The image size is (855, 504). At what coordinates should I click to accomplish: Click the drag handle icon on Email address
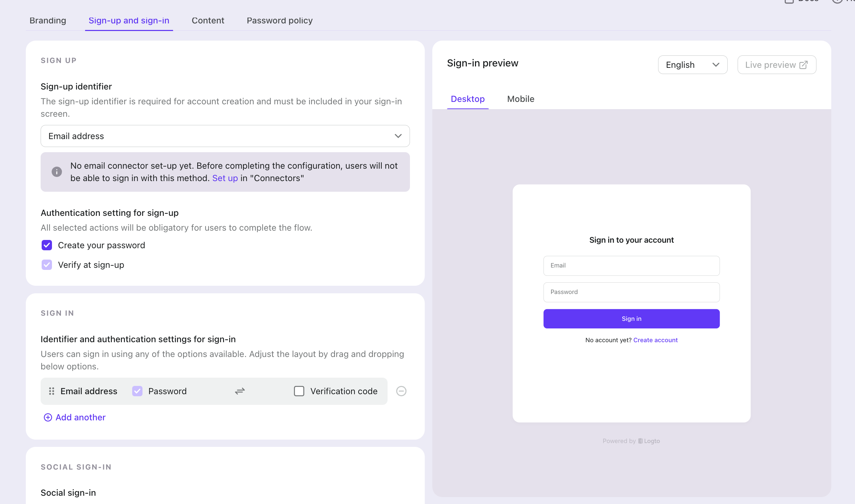click(x=52, y=391)
